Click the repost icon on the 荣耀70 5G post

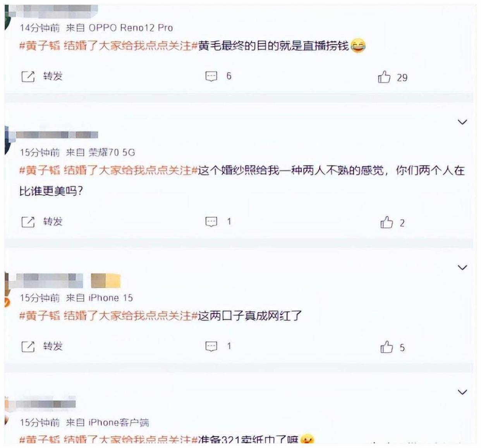click(28, 222)
